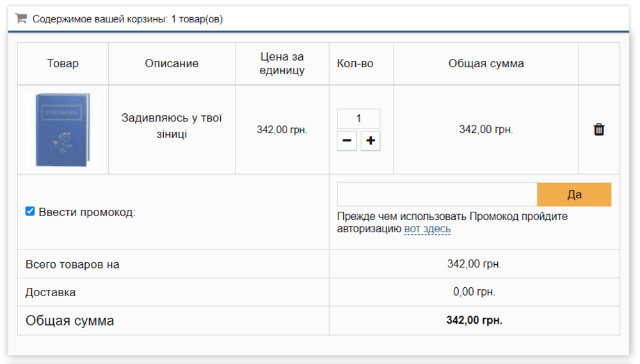Click product title "Задивляюсь у твої зіниці"
640x364 pixels.
pos(172,126)
